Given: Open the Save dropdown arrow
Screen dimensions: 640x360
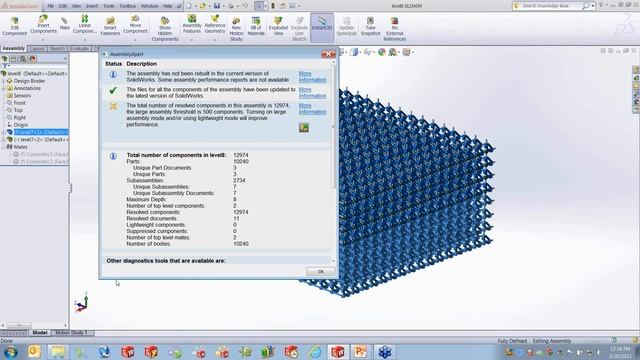Looking at the screenshot, I should (223, 6).
